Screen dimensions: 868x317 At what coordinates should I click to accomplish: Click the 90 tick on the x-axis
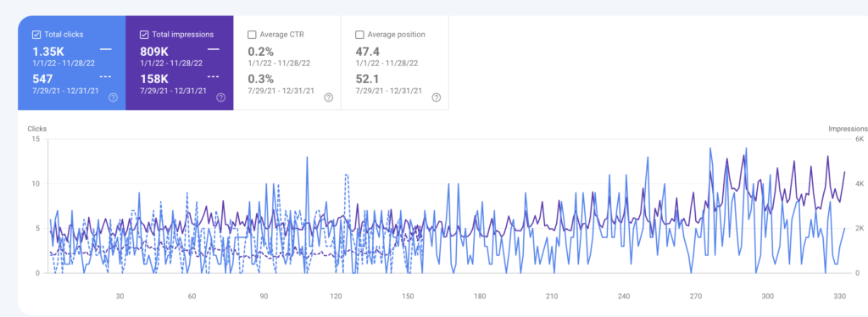[264, 297]
